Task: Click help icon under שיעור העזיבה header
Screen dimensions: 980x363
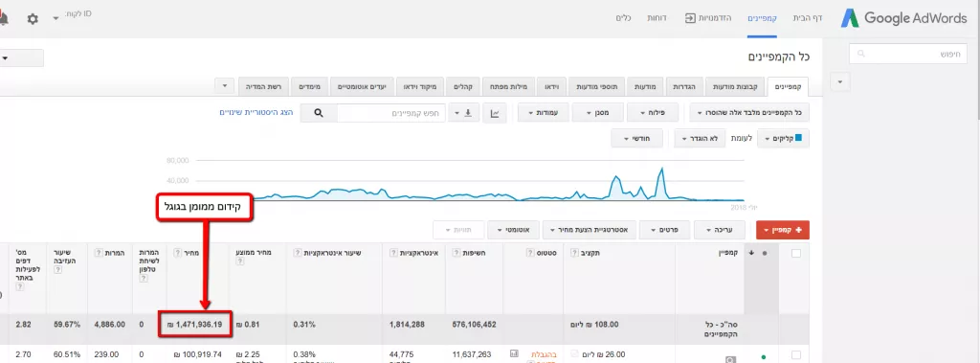Action: 57,270
